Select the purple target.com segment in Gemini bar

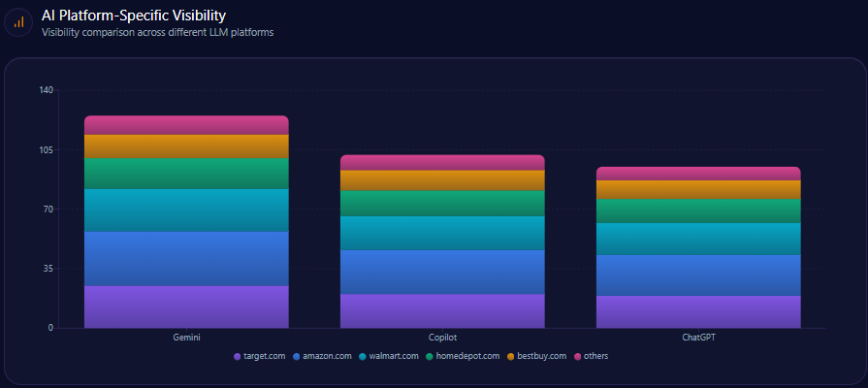(x=186, y=307)
